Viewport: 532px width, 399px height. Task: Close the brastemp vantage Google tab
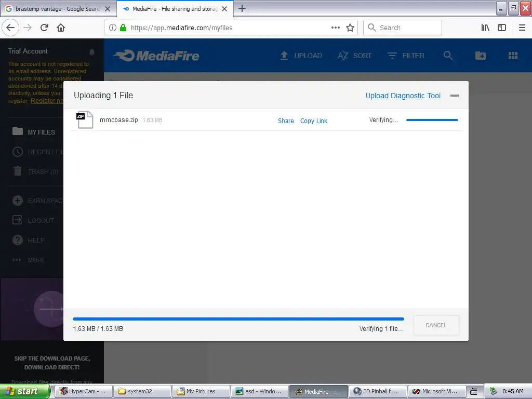point(108,9)
